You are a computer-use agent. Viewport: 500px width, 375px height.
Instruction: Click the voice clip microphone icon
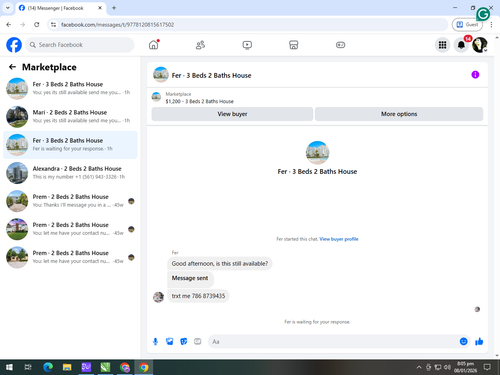pyautogui.click(x=155, y=341)
